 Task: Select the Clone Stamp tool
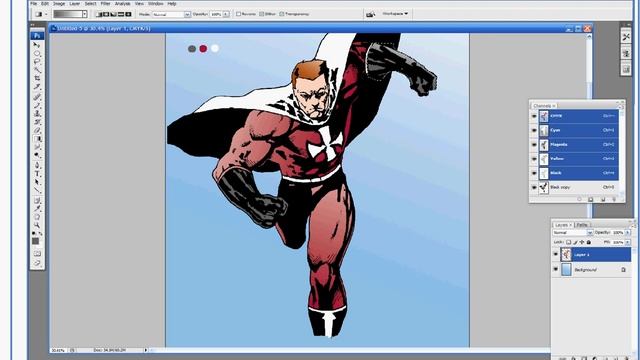[37, 113]
